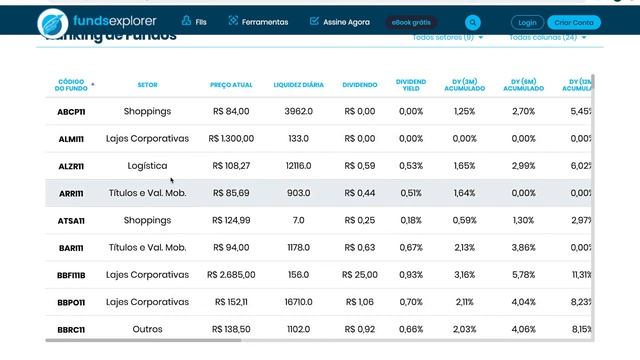Sort by DY (3M) Acumulado header
The image size is (640, 360).
(x=464, y=85)
